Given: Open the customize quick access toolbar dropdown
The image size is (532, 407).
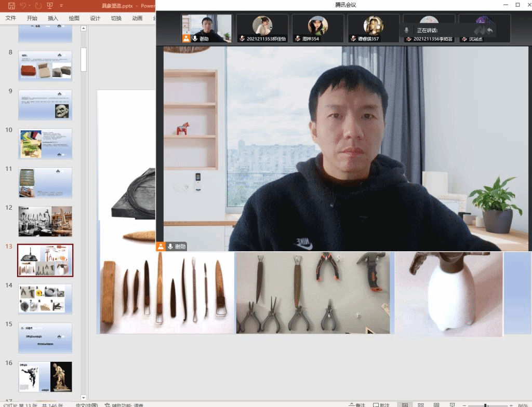Looking at the screenshot, I should point(61,6).
